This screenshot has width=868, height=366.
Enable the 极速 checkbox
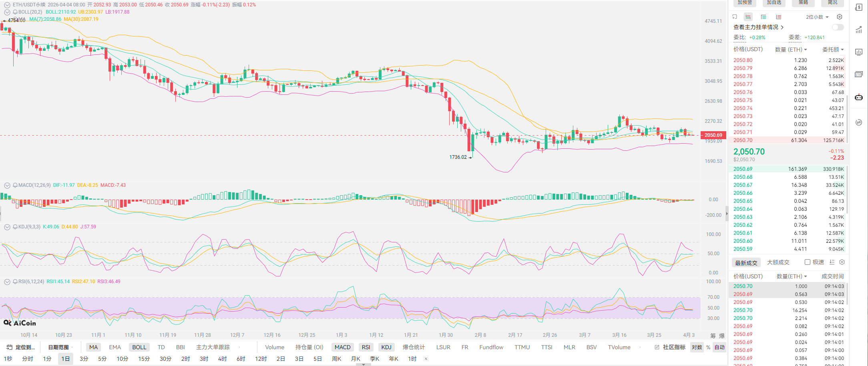tap(808, 262)
